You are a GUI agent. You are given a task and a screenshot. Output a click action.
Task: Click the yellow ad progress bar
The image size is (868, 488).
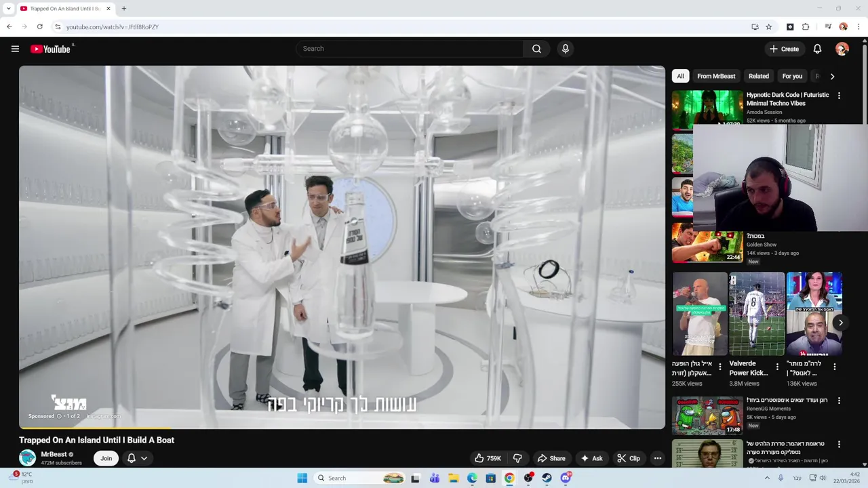95,428
